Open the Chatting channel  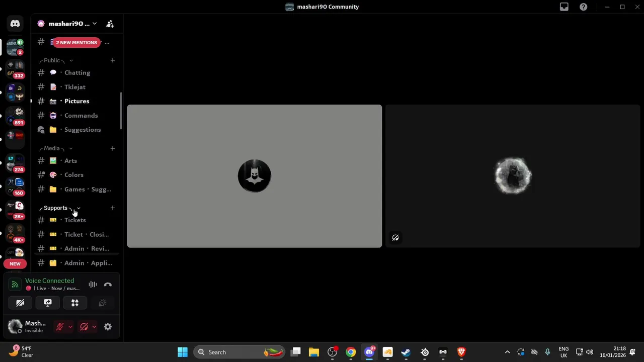[76, 72]
